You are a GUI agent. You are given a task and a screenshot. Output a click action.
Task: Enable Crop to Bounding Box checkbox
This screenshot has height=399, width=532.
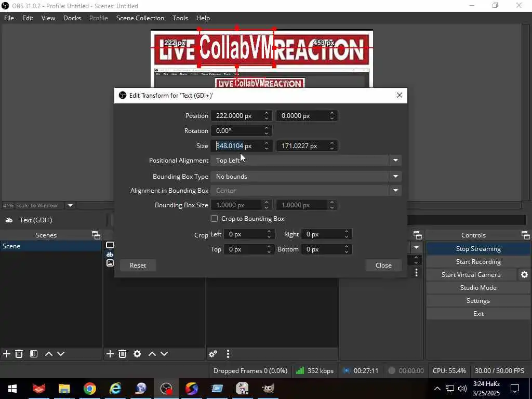[x=214, y=219]
